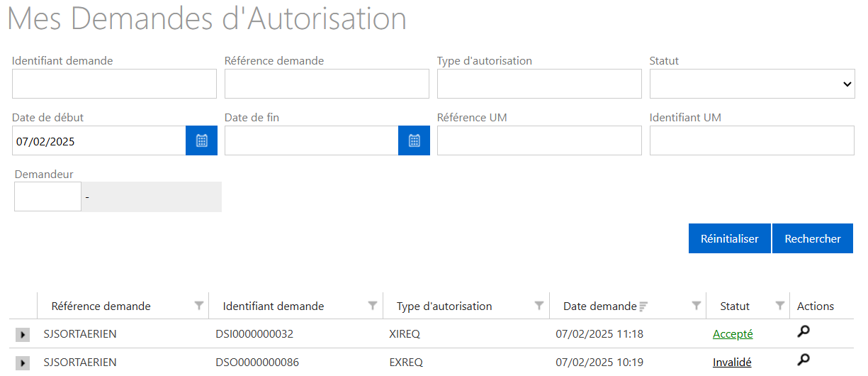This screenshot has height=376, width=868.
Task: Open the Statut dropdown list
Action: pyautogui.click(x=752, y=84)
